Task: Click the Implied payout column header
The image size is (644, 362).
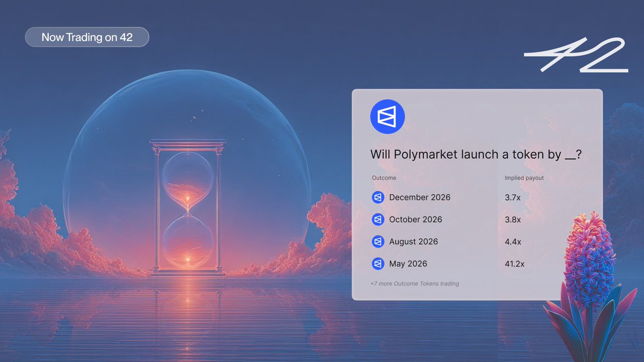Action: (x=524, y=178)
